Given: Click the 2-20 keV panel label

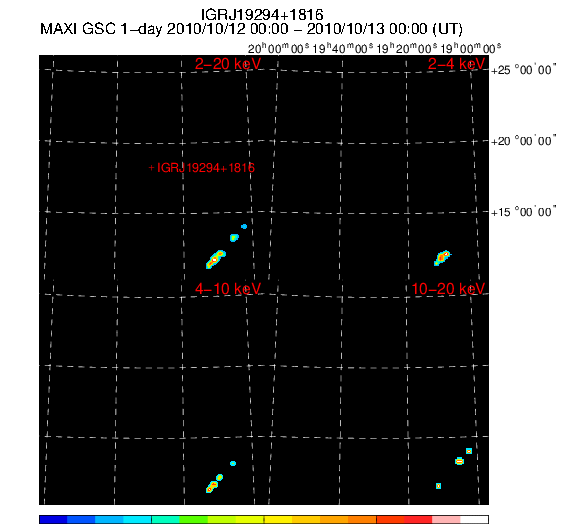Looking at the screenshot, I should (x=228, y=64).
